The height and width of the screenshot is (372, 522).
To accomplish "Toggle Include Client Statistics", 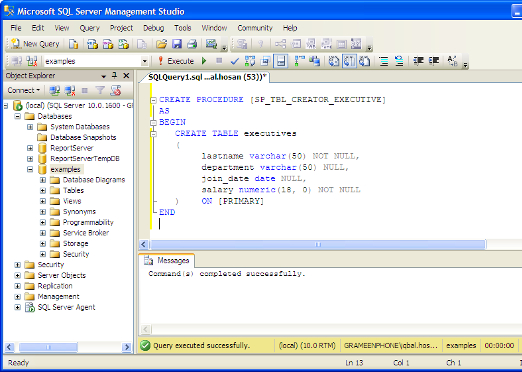I will tap(314, 61).
